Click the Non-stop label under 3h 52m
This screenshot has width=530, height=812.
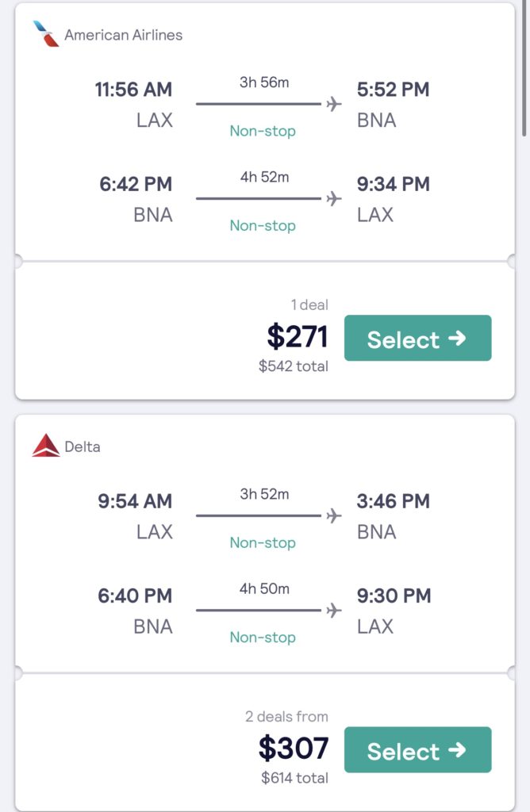click(263, 542)
